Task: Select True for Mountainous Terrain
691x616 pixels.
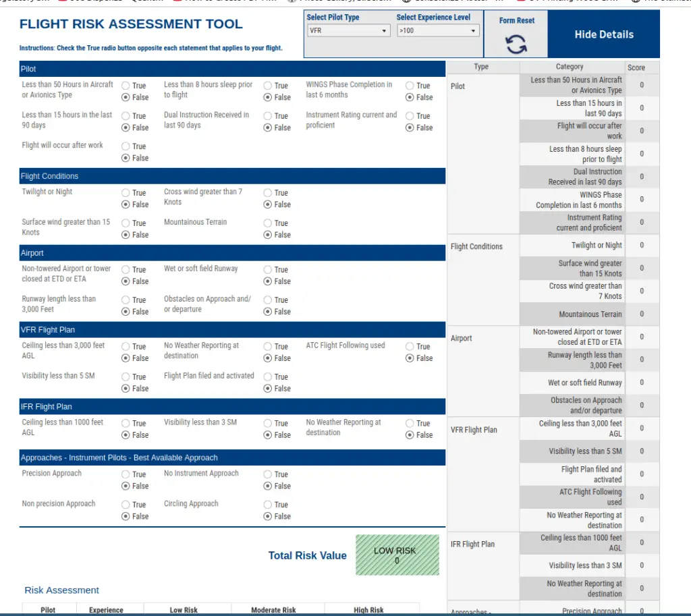Action: coord(268,223)
